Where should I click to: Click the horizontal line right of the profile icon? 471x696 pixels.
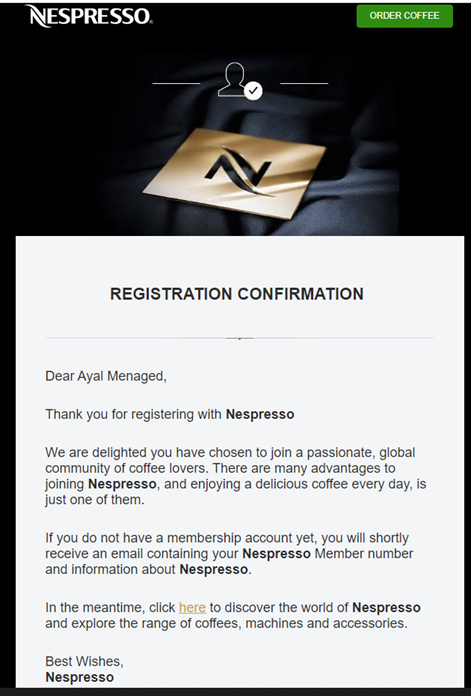[x=304, y=83]
